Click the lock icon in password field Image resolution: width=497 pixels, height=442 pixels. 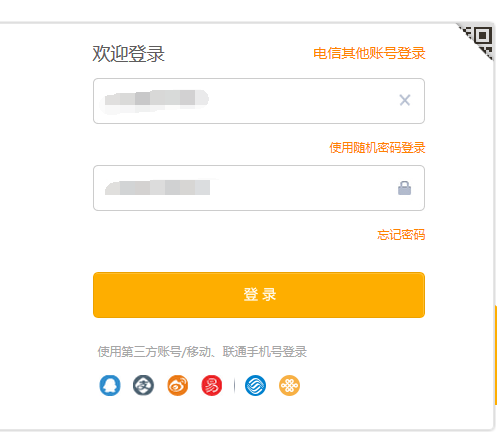(x=404, y=188)
